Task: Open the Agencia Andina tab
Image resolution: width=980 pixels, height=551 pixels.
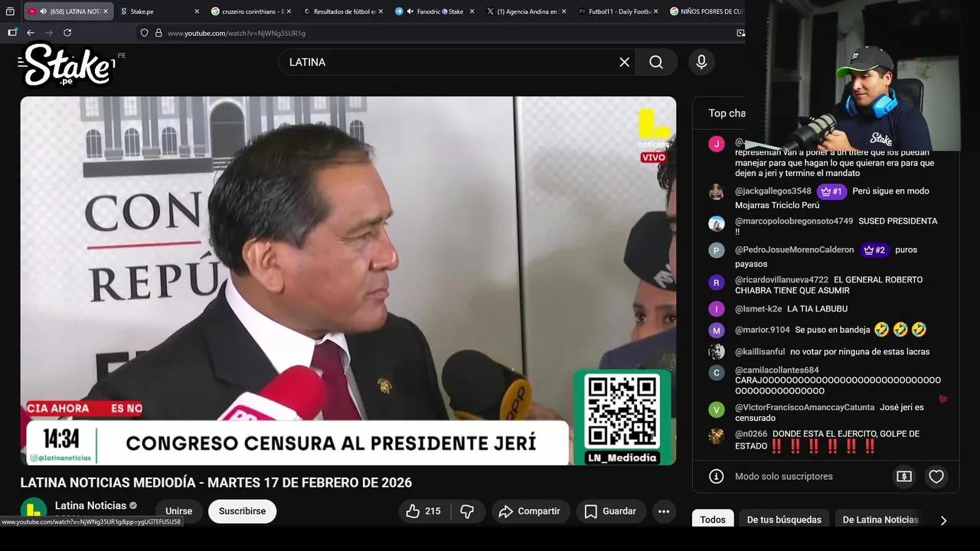Action: (x=527, y=11)
